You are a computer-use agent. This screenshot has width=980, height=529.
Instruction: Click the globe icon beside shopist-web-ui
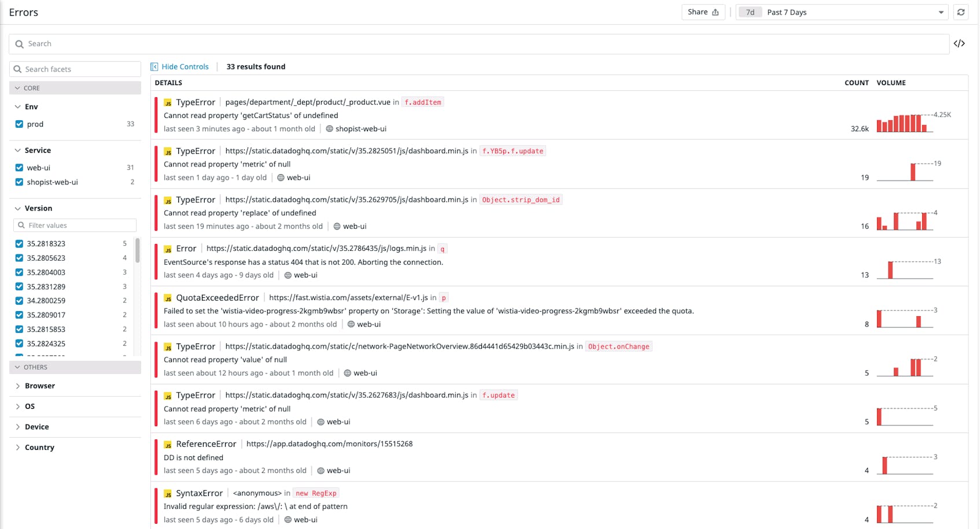click(329, 128)
